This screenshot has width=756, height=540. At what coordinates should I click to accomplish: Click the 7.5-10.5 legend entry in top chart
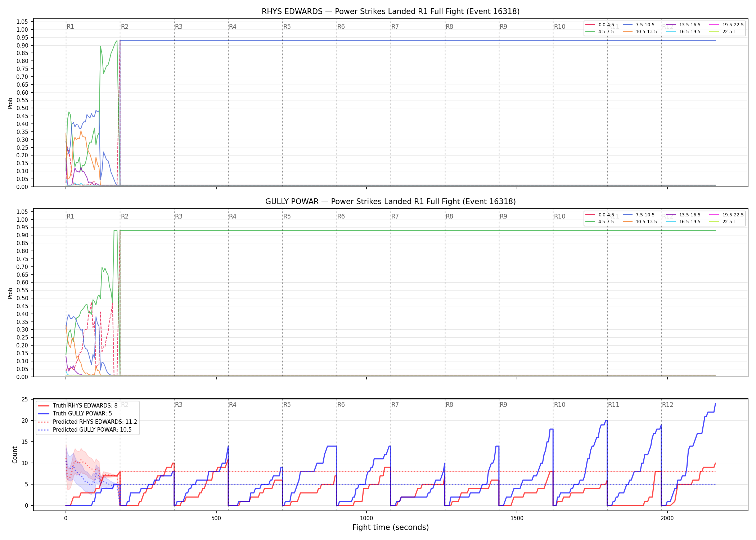coord(639,25)
